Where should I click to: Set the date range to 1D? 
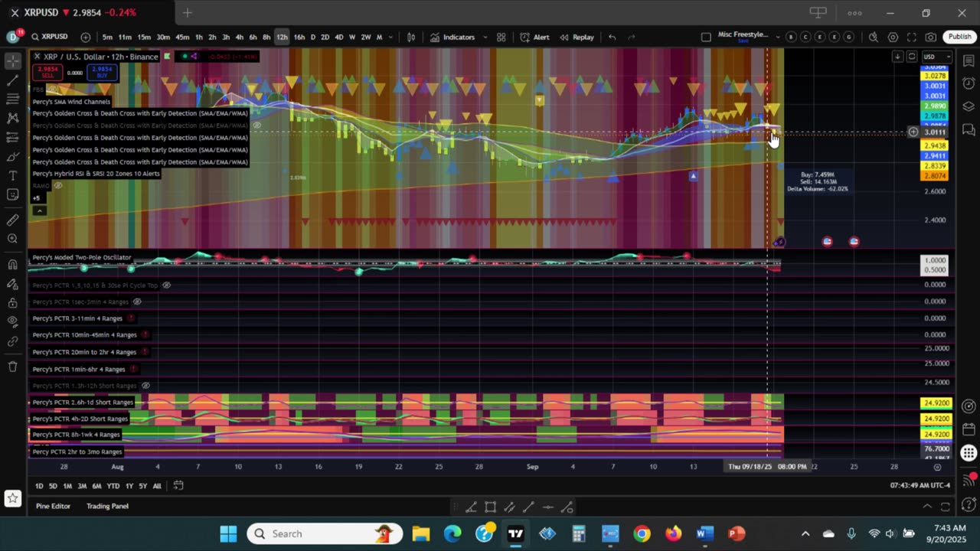pos(39,486)
